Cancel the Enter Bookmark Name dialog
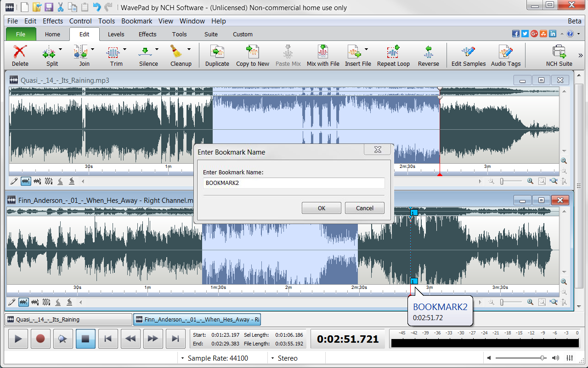This screenshot has height=368, width=588. pos(364,207)
